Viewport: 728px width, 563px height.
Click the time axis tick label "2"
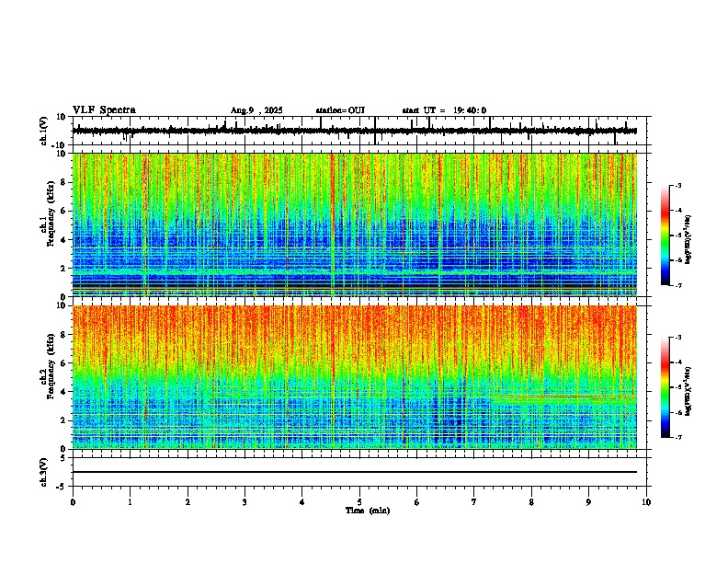(188, 502)
